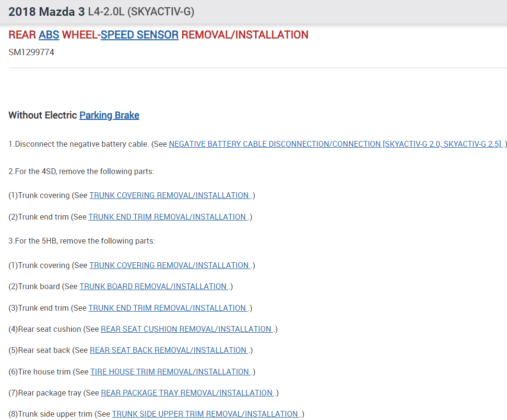Image resolution: width=507 pixels, height=420 pixels.
Task: Click the '(7)Rear package tray' item text
Action: (x=45, y=393)
